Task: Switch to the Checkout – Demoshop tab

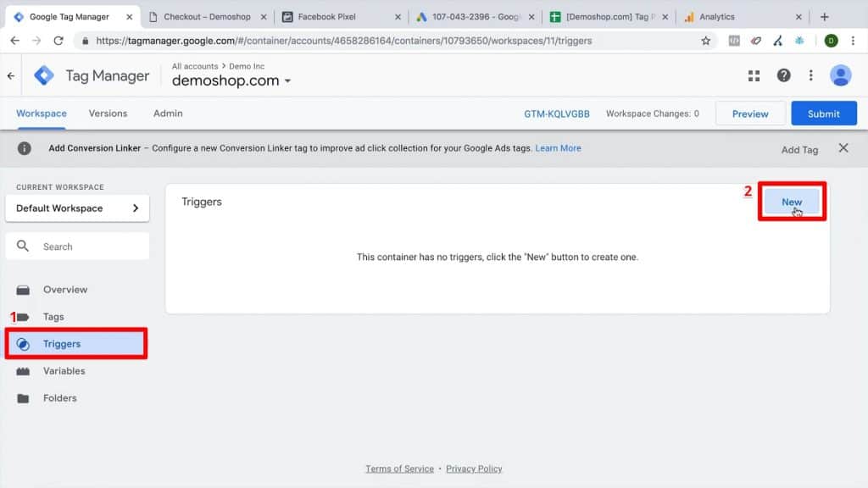Action: [207, 17]
